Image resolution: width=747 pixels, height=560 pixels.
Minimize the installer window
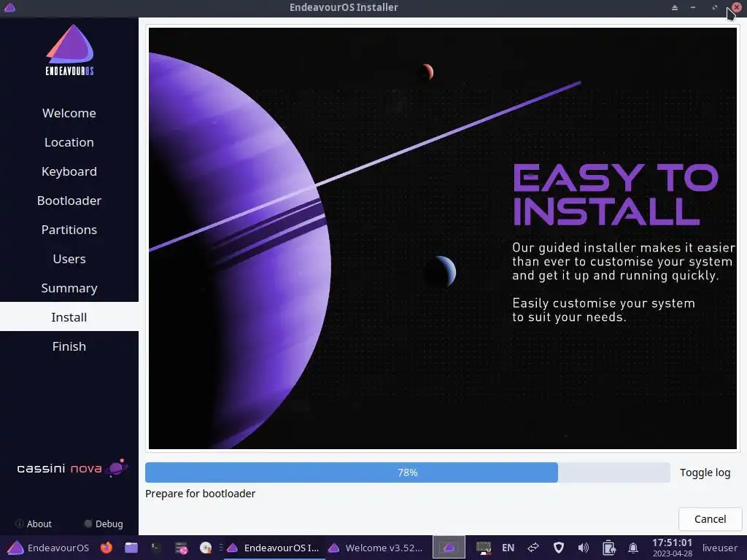click(693, 7)
